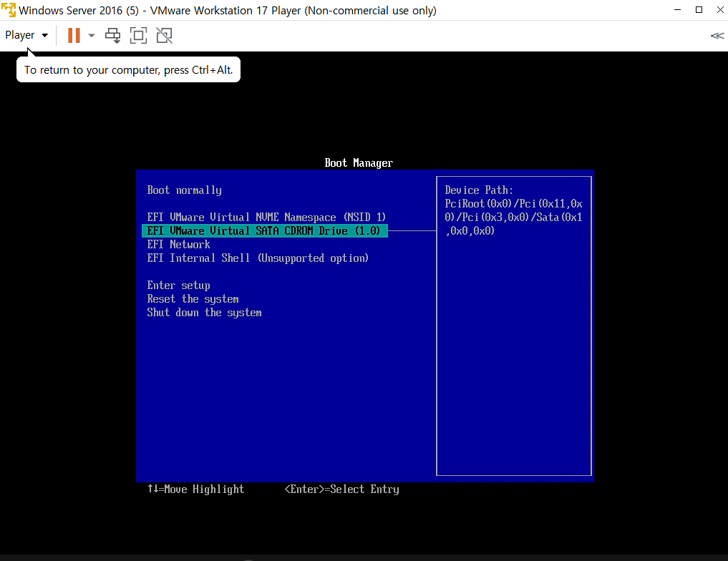Click the Ctrl+Alt return tooltip

[128, 69]
